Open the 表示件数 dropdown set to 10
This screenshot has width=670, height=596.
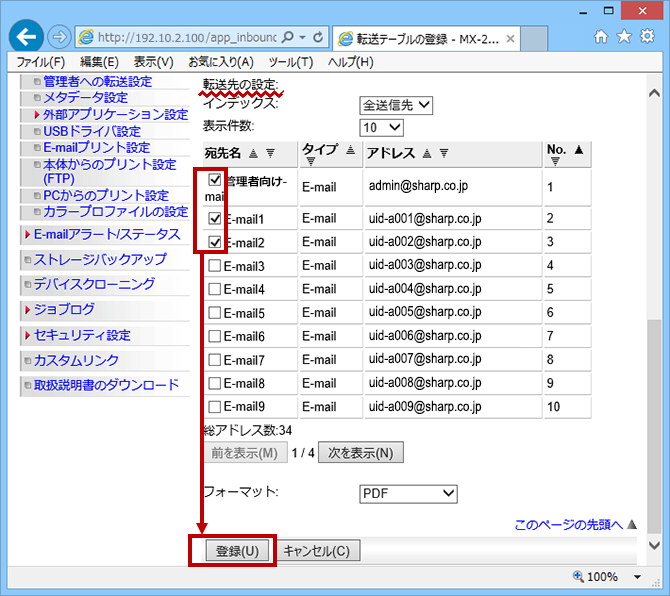coord(381,127)
